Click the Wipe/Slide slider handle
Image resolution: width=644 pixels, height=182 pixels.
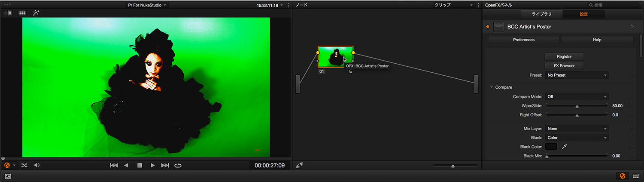click(x=577, y=106)
